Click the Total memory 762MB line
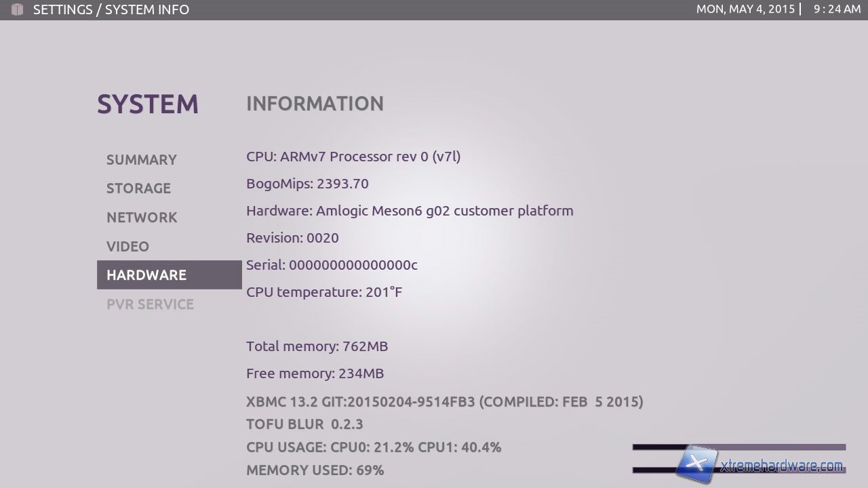This screenshot has height=488, width=868. tap(317, 346)
